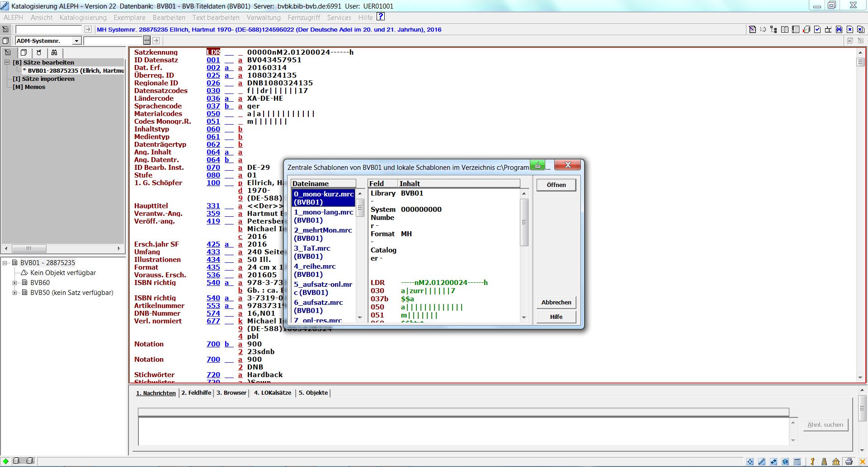Screen dimensions: 868x467
Task: Click the field 331 Haupttitel link
Action: [213, 205]
